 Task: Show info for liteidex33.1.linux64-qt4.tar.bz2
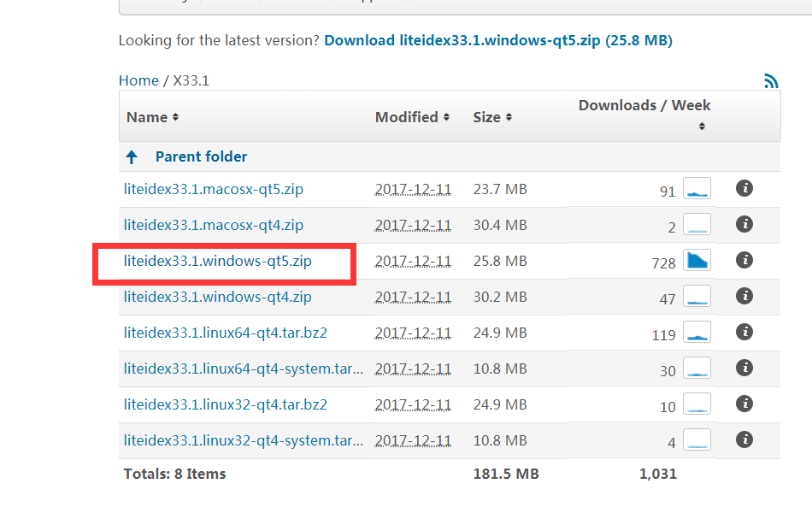pos(744,332)
